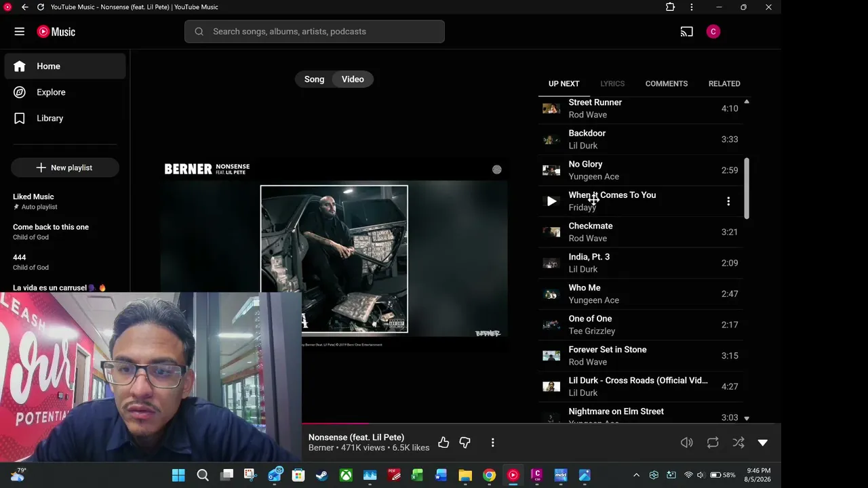868x488 pixels.
Task: Play No Glory by Yungeen Ace
Action: point(641,170)
